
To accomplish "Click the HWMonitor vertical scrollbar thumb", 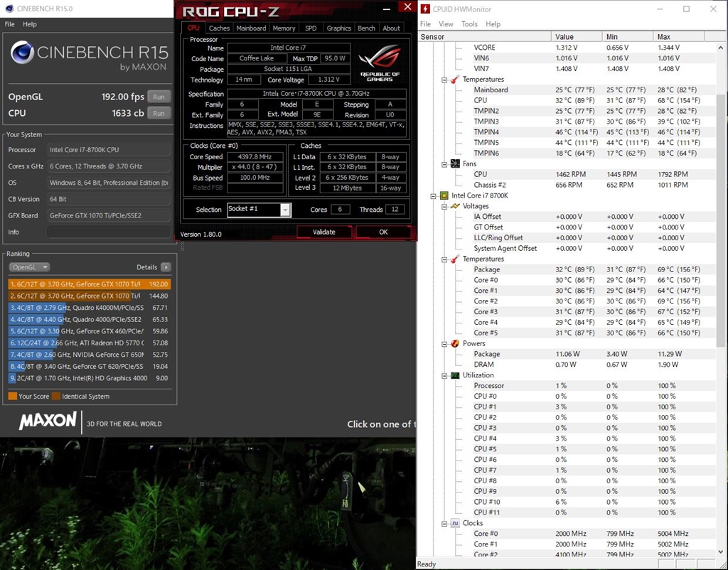I will click(x=721, y=220).
